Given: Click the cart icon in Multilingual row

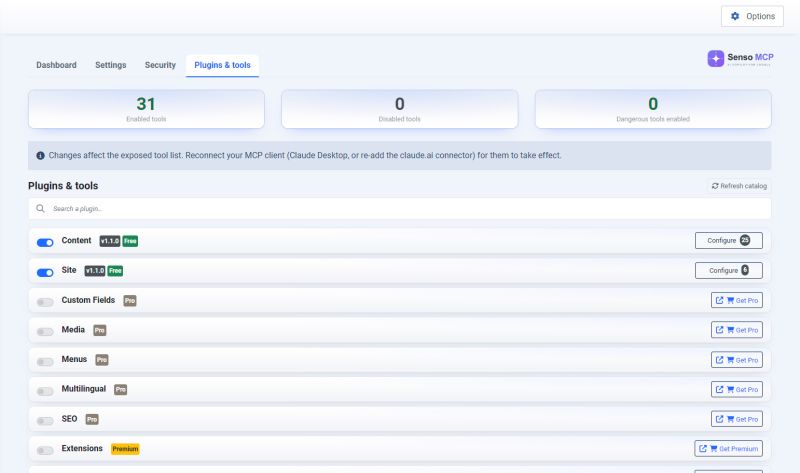Looking at the screenshot, I should click(730, 390).
